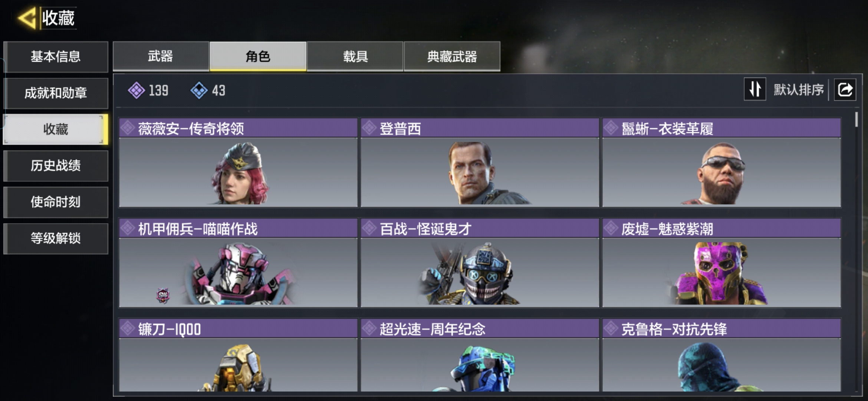
Task: Click the blue diamond rarity icon showing 43
Action: pos(199,90)
